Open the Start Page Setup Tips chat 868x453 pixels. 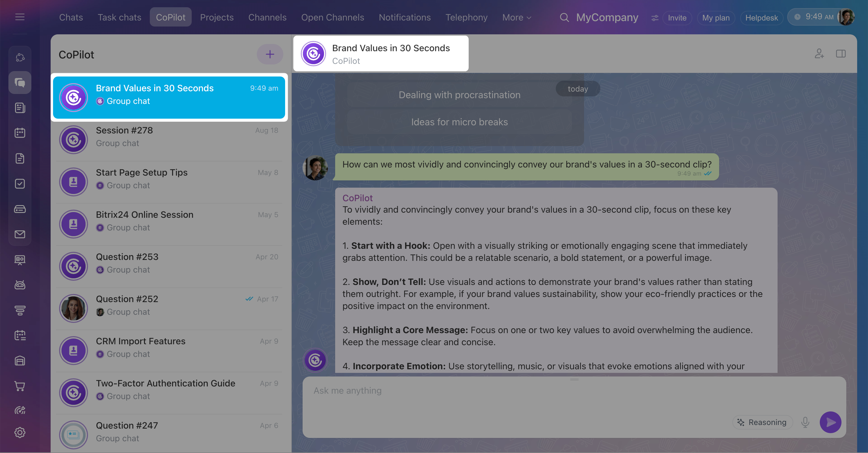(x=169, y=182)
